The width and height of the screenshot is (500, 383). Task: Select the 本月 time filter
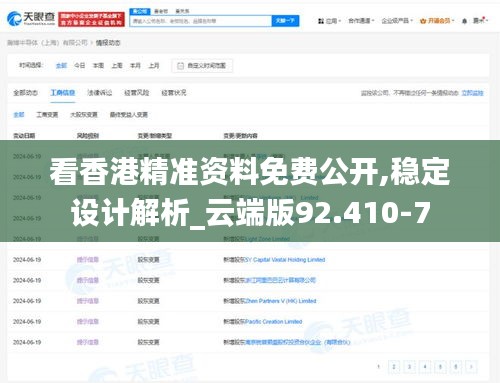point(135,66)
